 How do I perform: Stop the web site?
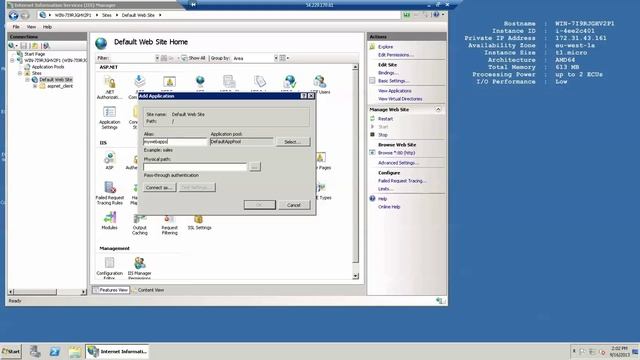click(382, 135)
